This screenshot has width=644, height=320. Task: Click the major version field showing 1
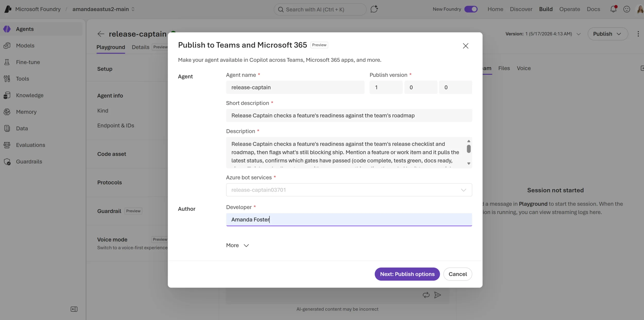pos(386,87)
